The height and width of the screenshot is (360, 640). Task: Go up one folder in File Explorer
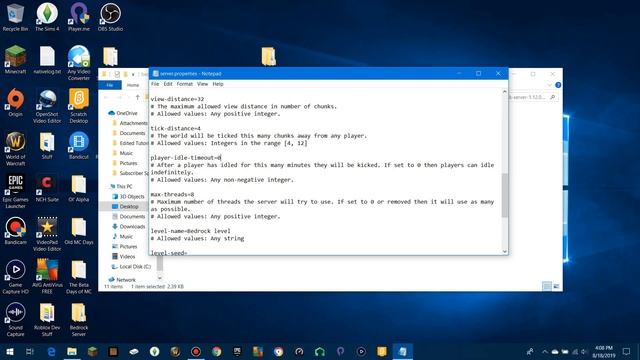(138, 97)
